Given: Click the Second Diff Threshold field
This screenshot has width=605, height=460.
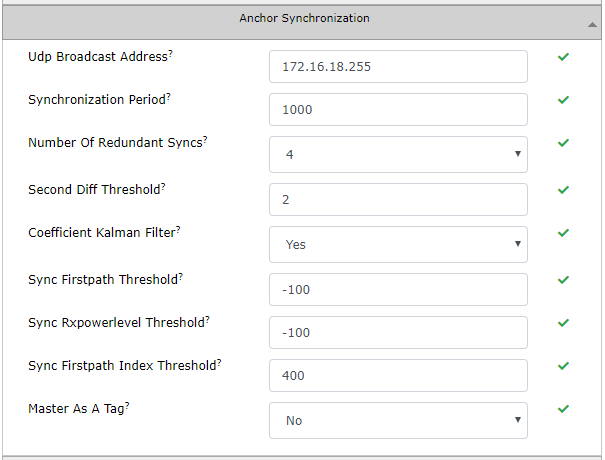Looking at the screenshot, I should coord(398,200).
